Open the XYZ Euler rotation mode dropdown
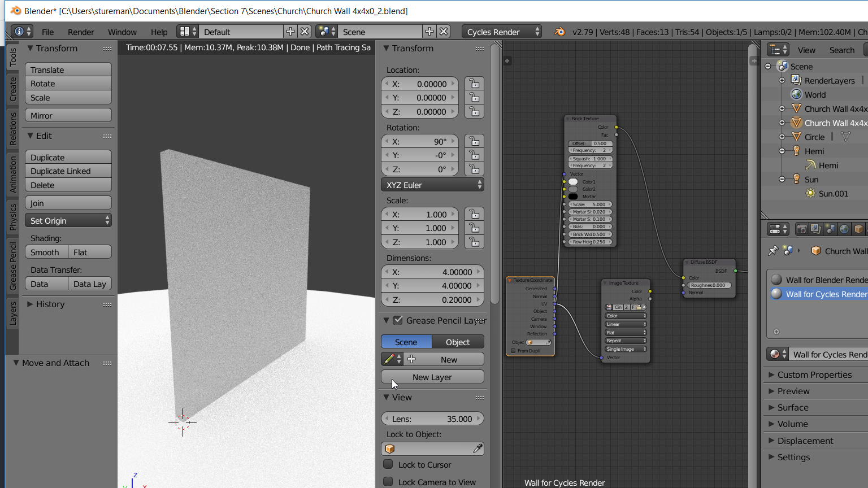Screen dimensions: 868x488 point(432,185)
